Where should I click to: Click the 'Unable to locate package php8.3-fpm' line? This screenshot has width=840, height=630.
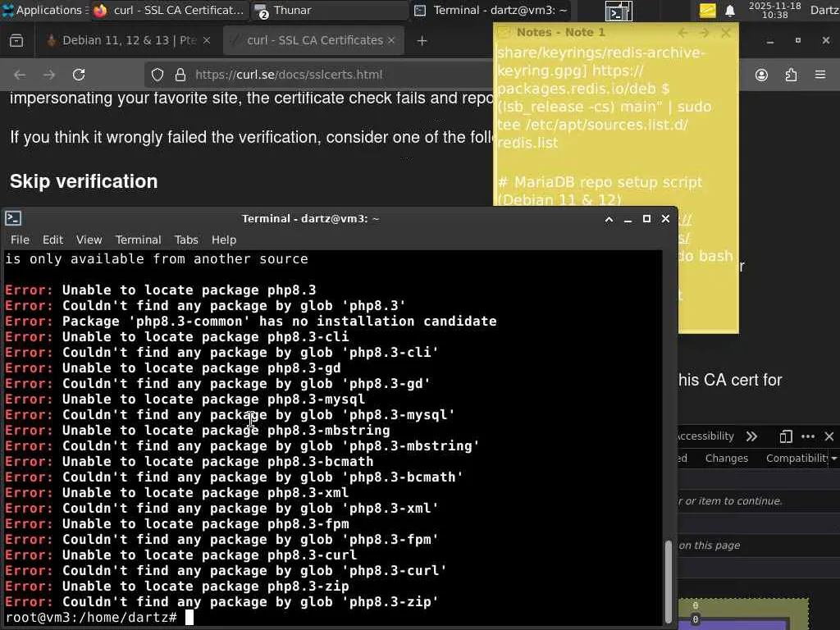click(x=177, y=524)
